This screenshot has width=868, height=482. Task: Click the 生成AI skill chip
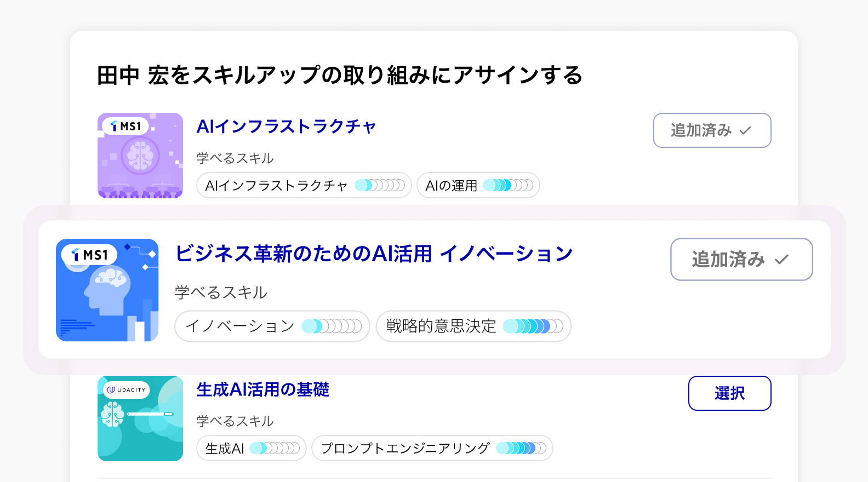tap(252, 448)
